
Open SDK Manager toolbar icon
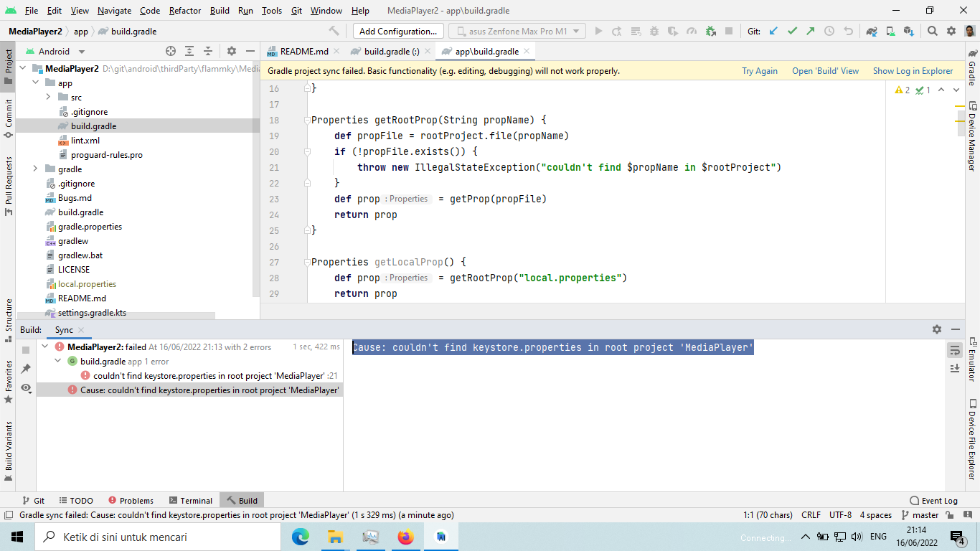909,31
